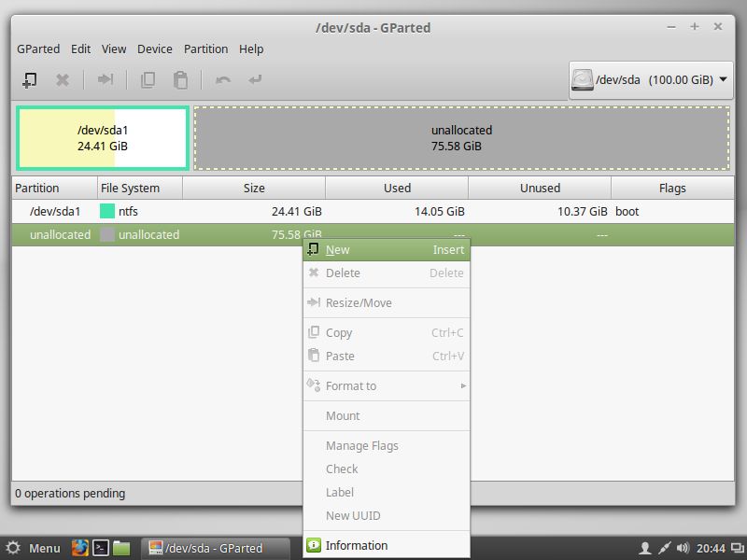
Task: Click the 10.37 GiB unused cell
Action: point(582,212)
